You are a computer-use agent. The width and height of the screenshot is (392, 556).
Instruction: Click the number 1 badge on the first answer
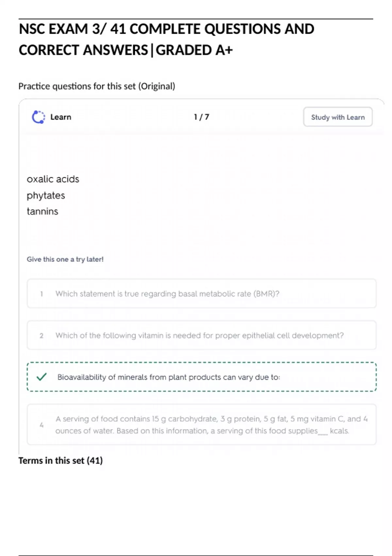tap(41, 294)
